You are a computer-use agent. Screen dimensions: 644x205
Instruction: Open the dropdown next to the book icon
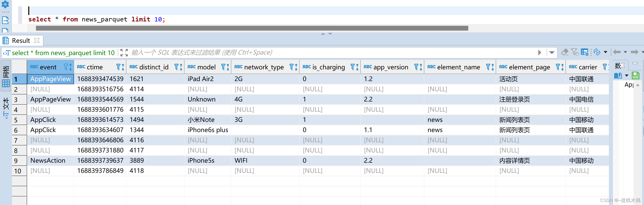coord(627,76)
